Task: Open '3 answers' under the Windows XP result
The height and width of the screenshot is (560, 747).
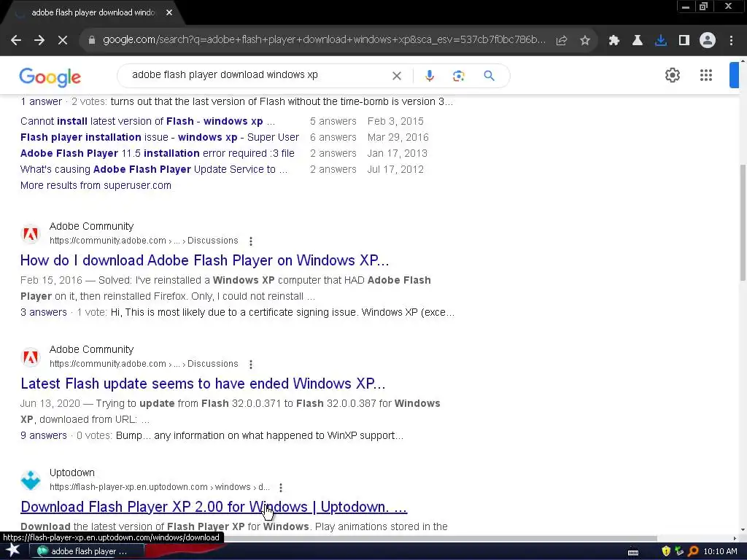Action: [43, 312]
